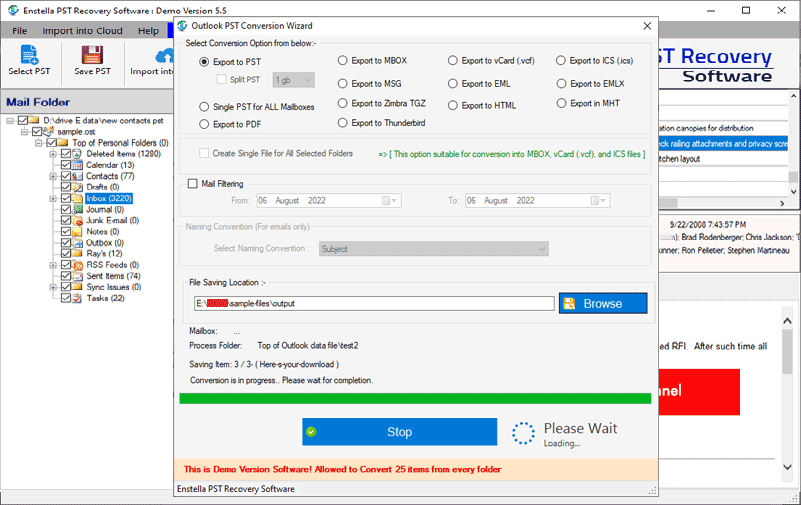Image resolution: width=801 pixels, height=505 pixels.
Task: Click the Import into Cloud toolbar icon
Action: tap(164, 55)
